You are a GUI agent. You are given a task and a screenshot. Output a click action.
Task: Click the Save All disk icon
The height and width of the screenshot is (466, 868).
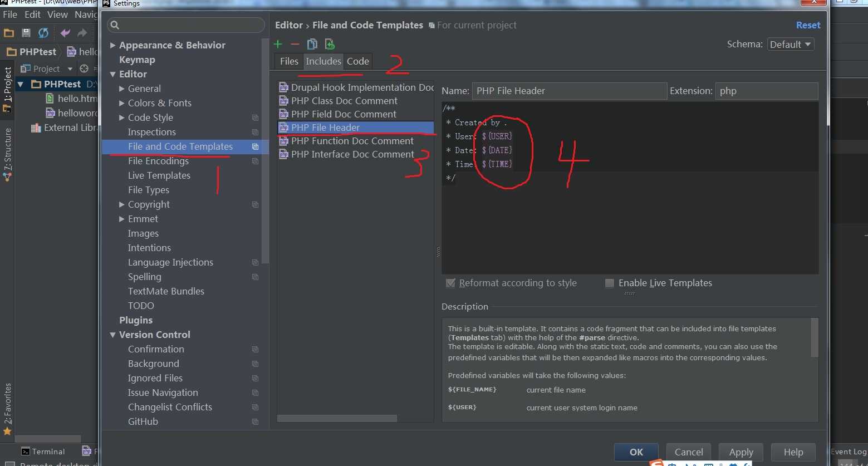26,33
